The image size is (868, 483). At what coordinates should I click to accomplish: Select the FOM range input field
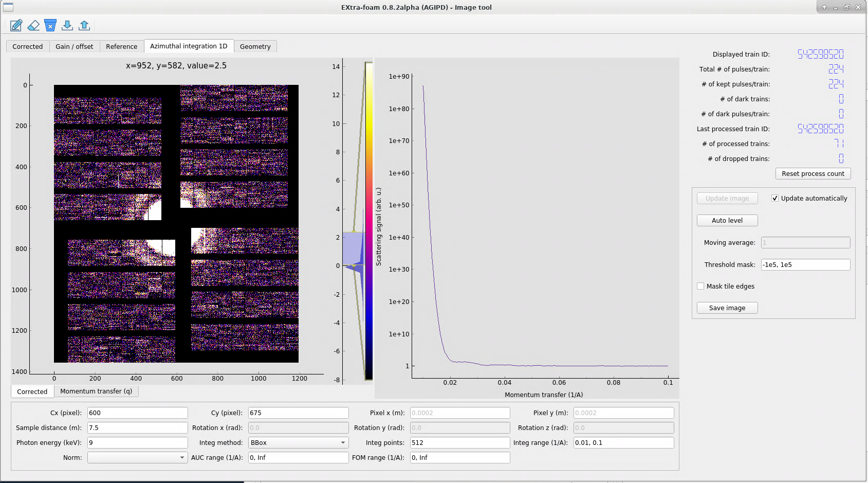pyautogui.click(x=459, y=457)
